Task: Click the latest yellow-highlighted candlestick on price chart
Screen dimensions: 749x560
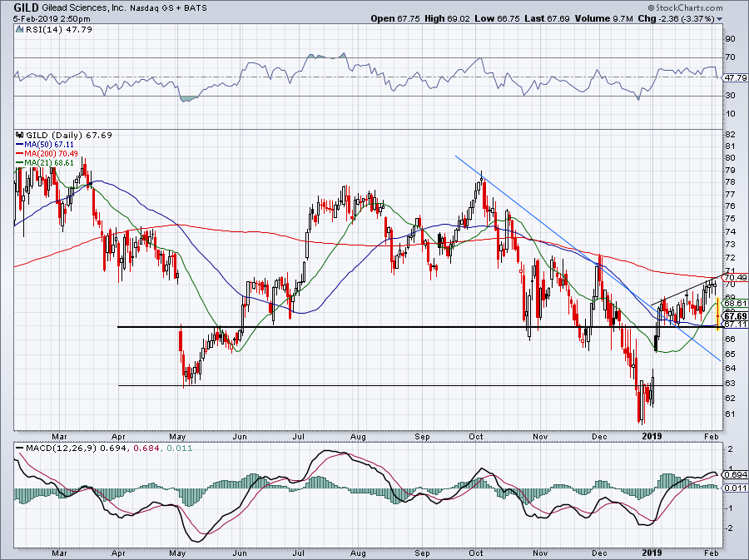Action: click(x=718, y=313)
